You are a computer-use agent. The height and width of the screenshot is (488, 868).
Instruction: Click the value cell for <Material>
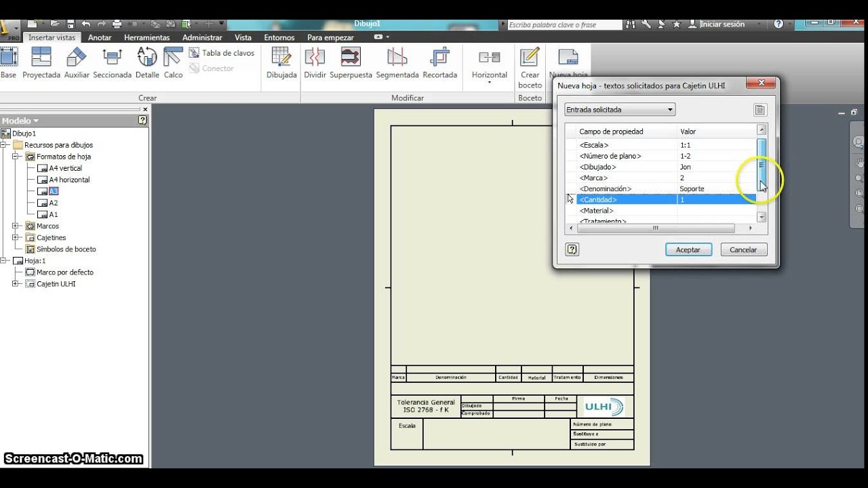[x=716, y=211]
